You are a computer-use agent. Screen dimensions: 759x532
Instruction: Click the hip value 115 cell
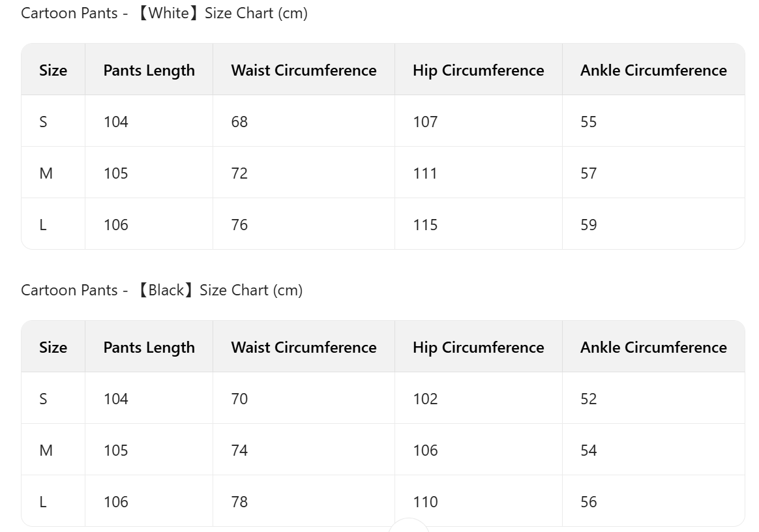(425, 225)
